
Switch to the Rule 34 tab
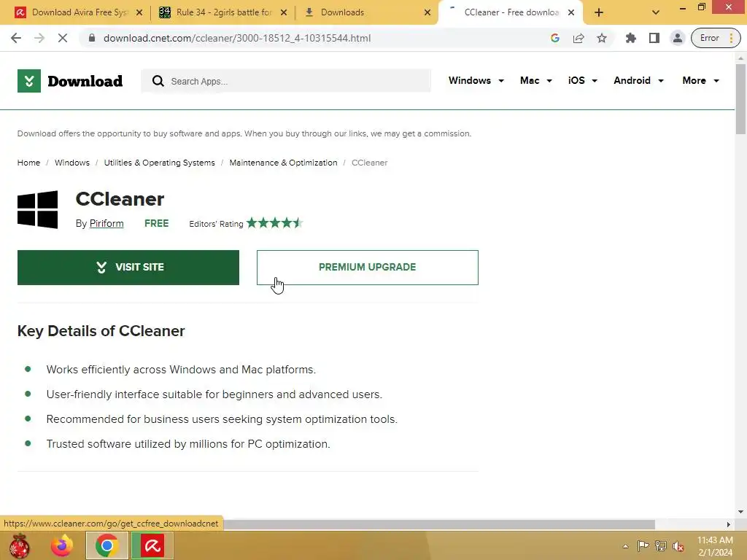click(222, 12)
